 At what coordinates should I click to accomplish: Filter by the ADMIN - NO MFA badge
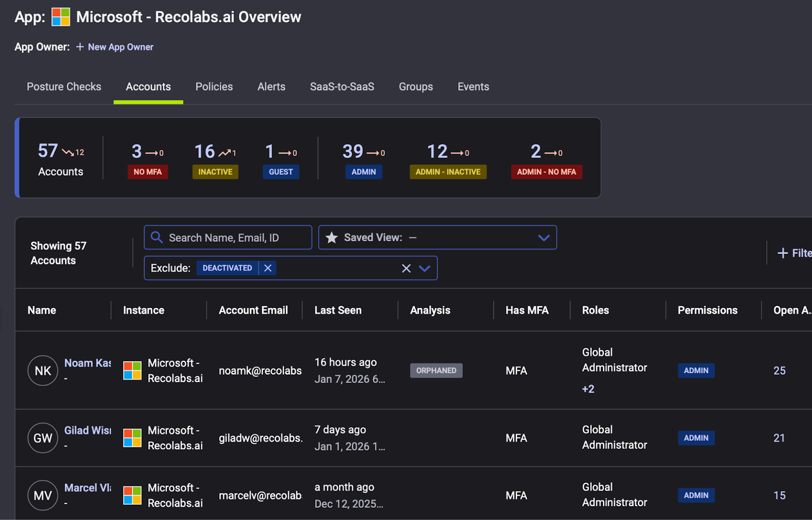[x=547, y=172]
